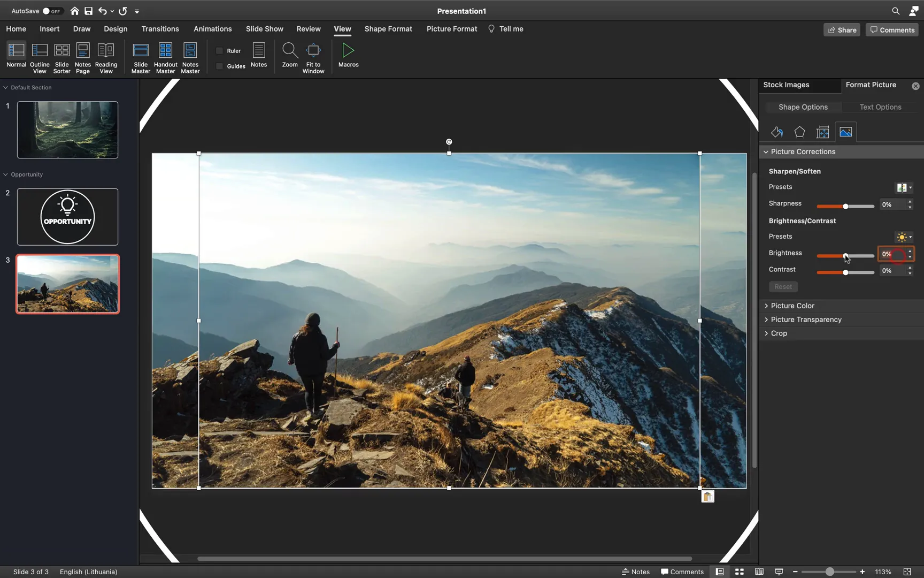Open the Comments button at top right
The image size is (924, 578).
[x=892, y=30]
